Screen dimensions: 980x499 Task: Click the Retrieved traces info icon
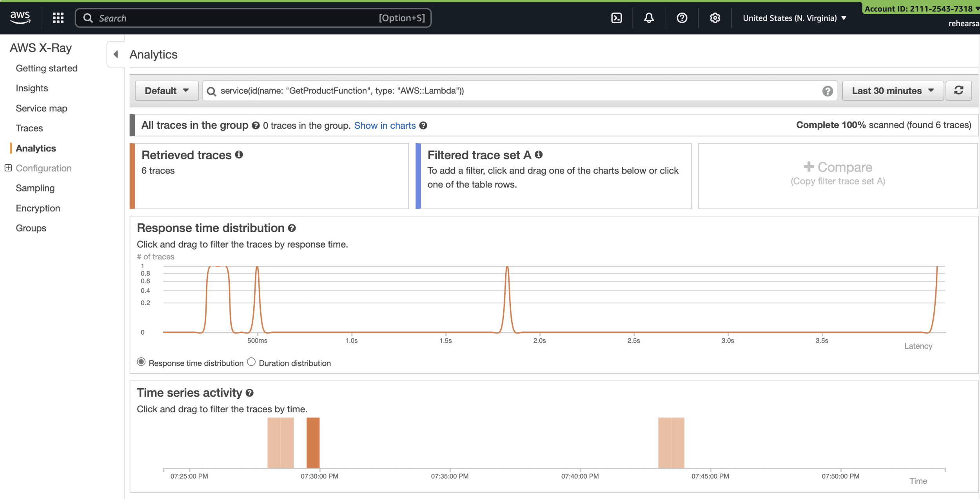pyautogui.click(x=239, y=155)
